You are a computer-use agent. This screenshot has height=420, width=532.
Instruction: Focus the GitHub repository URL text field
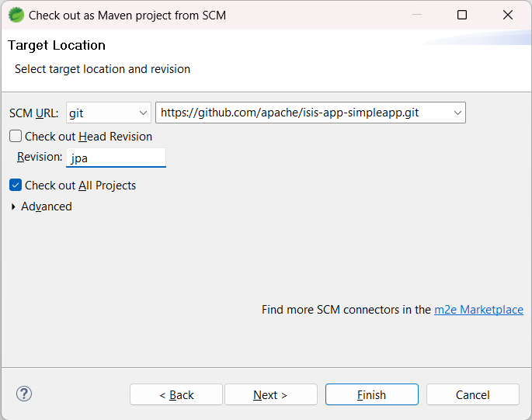click(x=301, y=113)
